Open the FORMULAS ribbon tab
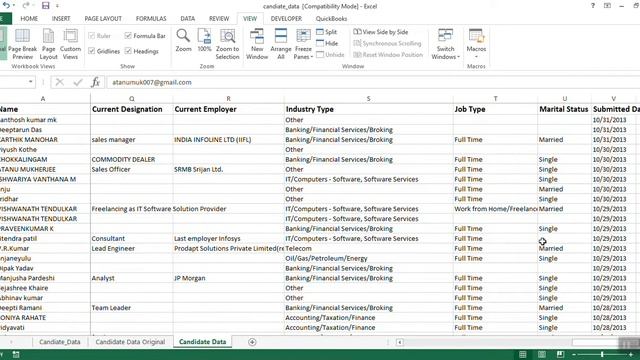The width and height of the screenshot is (640, 360). (x=151, y=19)
